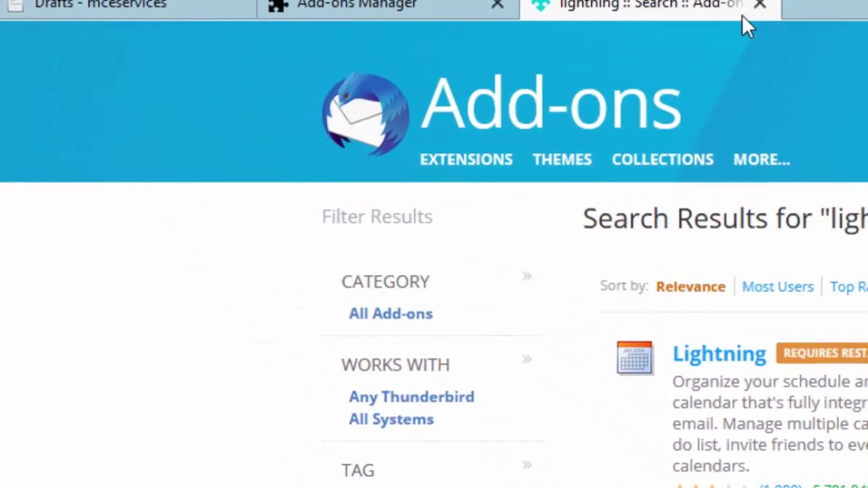Click the Sort by: label
Image resolution: width=868 pixels, height=488 pixels.
(x=624, y=286)
